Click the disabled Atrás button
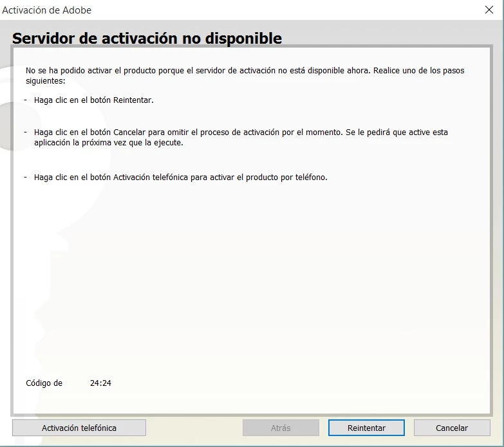The height and width of the screenshot is (447, 504). coord(281,428)
